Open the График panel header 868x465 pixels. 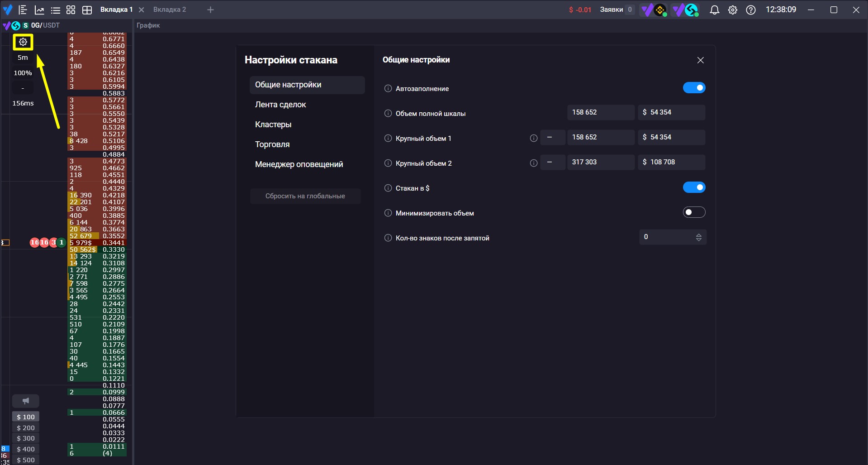(x=148, y=25)
